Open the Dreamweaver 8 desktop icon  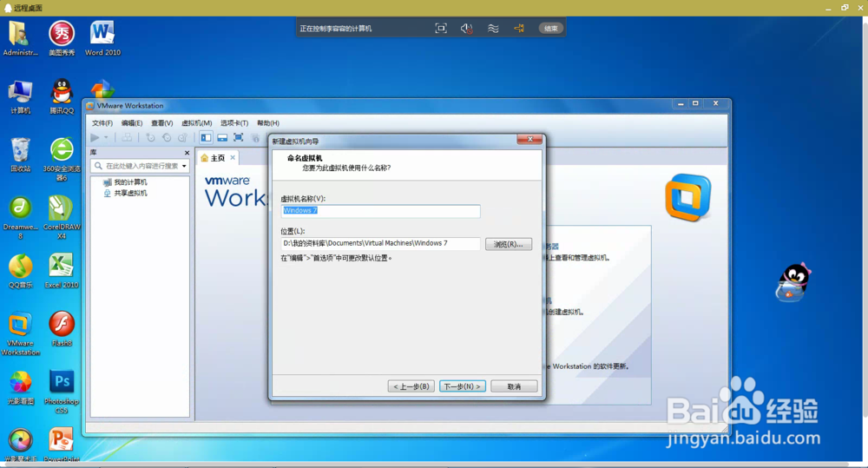(x=20, y=217)
